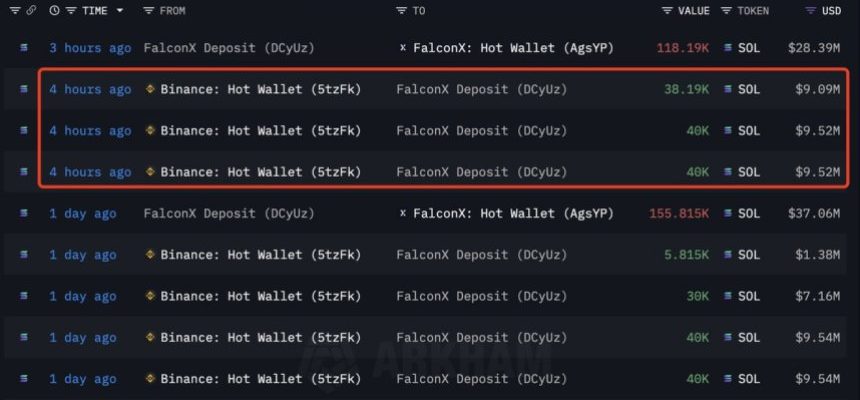
Task: Click the clock icon beside TIME header
Action: tap(54, 10)
